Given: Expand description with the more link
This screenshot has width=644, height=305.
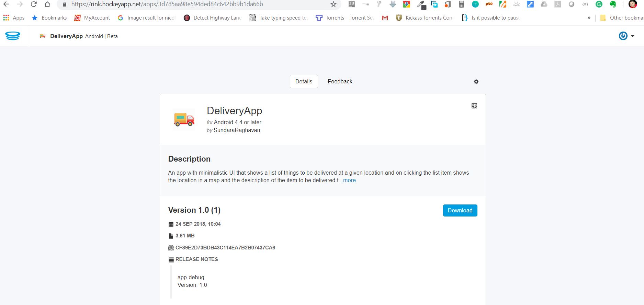Looking at the screenshot, I should tap(349, 180).
